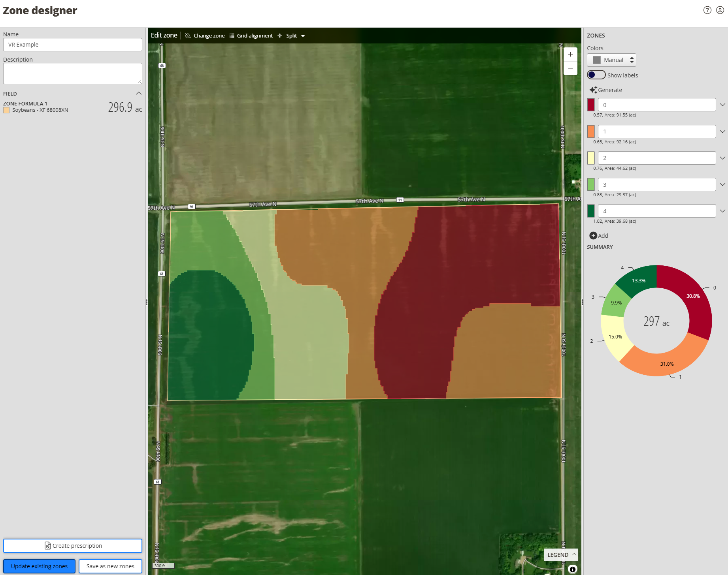Expand the LEGEND panel
The image size is (728, 575).
[561, 555]
